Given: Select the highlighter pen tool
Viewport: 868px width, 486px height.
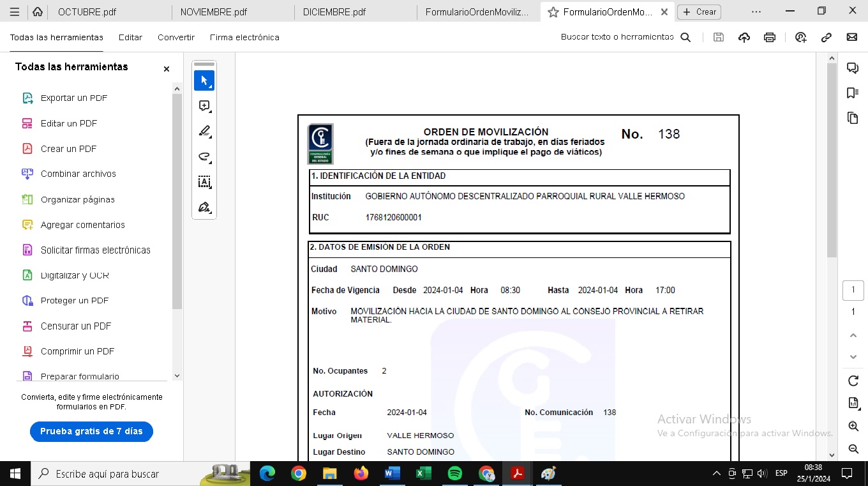Looking at the screenshot, I should [x=204, y=132].
